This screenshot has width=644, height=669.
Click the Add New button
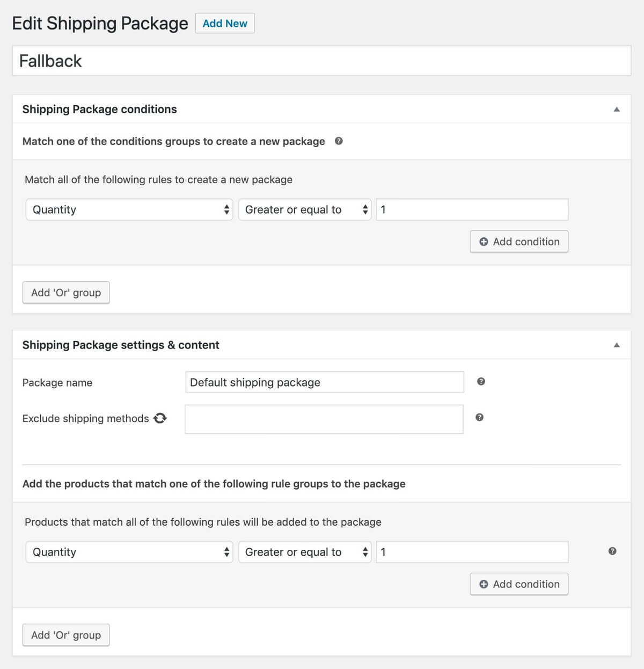click(x=225, y=23)
